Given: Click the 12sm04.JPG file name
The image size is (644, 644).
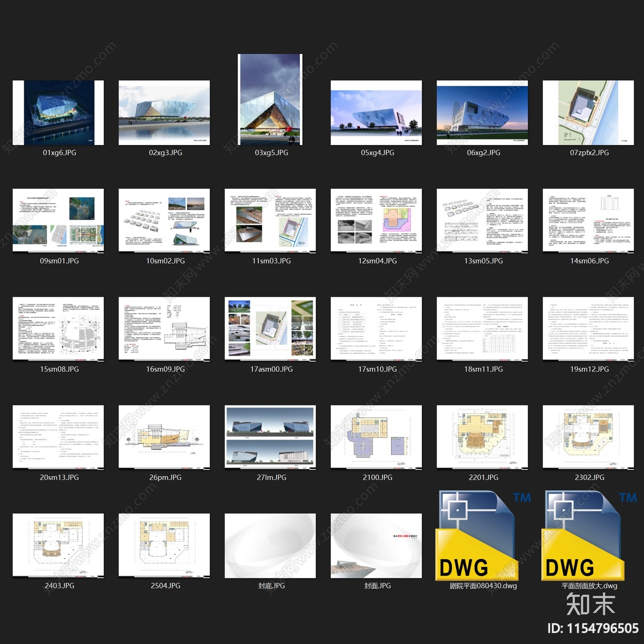Looking at the screenshot, I should (378, 261).
